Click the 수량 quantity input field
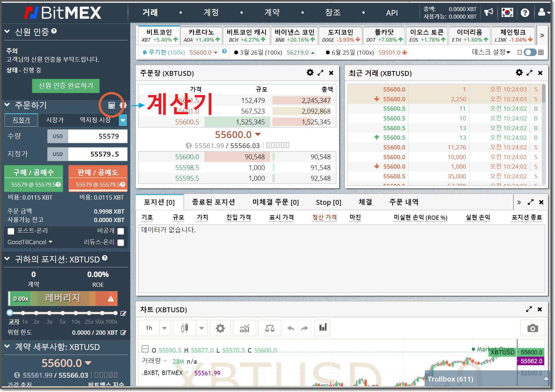The width and height of the screenshot is (555, 392). click(97, 136)
